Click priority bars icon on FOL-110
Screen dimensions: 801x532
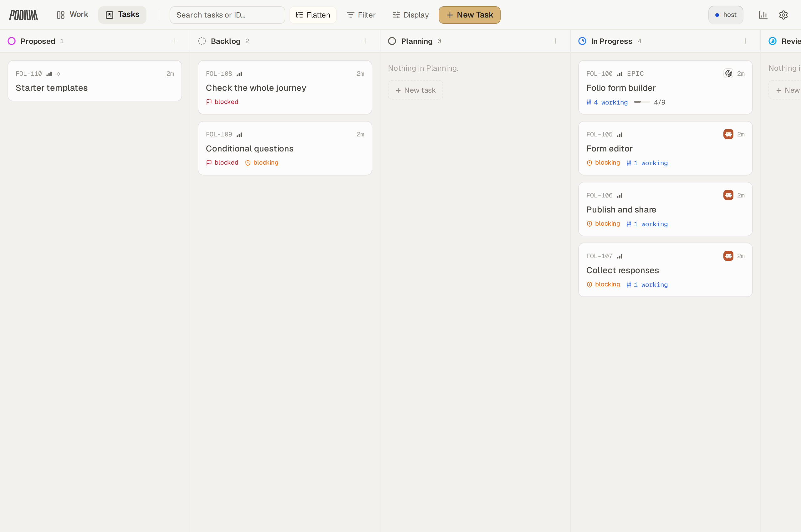(49, 74)
